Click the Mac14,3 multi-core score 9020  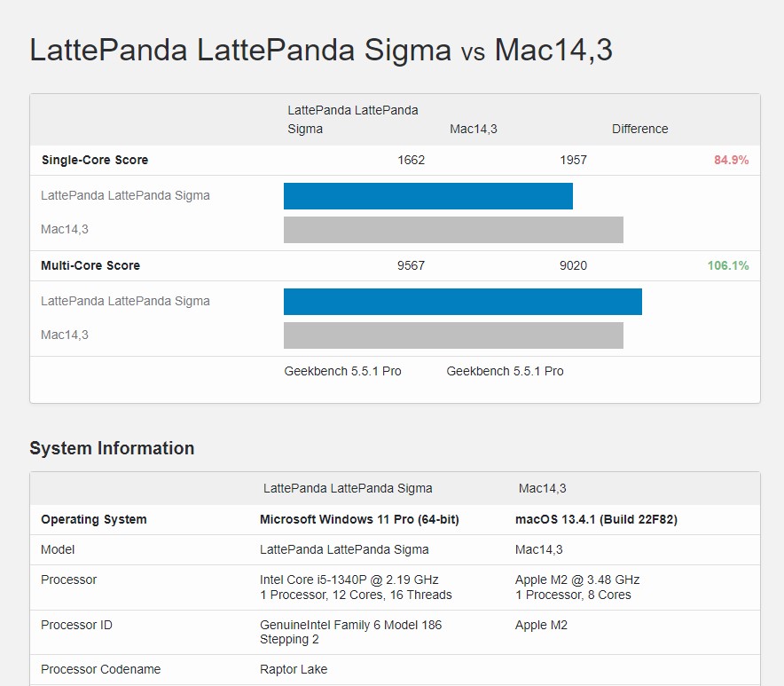click(573, 265)
